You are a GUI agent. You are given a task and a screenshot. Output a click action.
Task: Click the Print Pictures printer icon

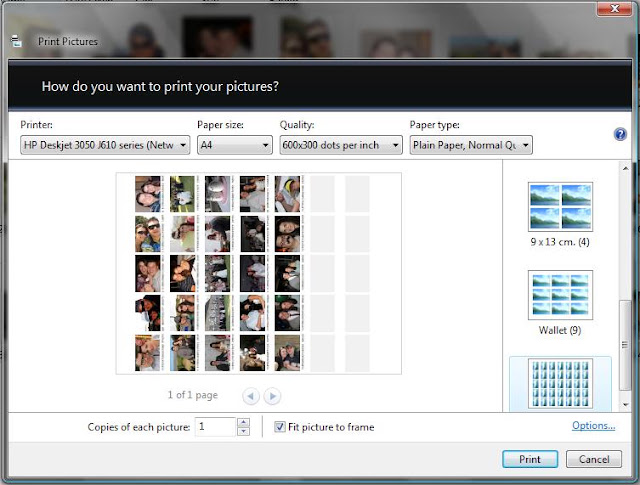coord(16,41)
